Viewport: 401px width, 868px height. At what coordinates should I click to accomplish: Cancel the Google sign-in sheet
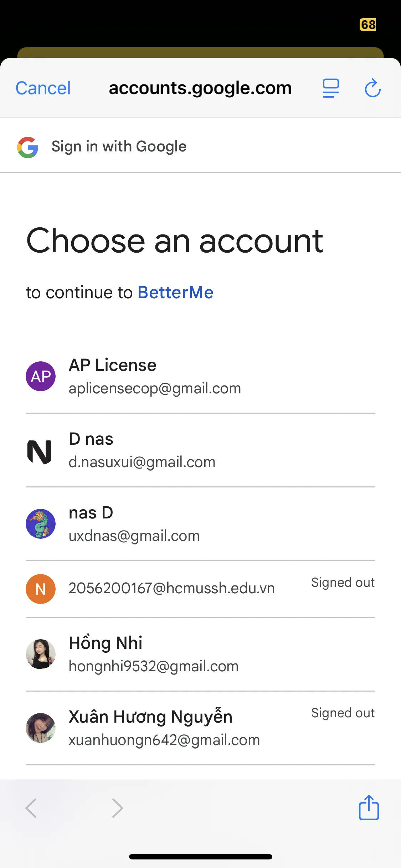coord(43,88)
